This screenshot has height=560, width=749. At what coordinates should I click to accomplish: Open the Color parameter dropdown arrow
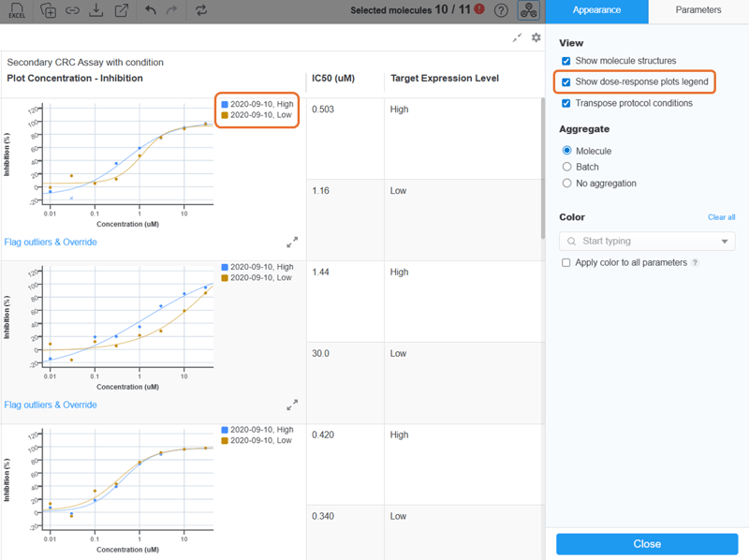[726, 242]
